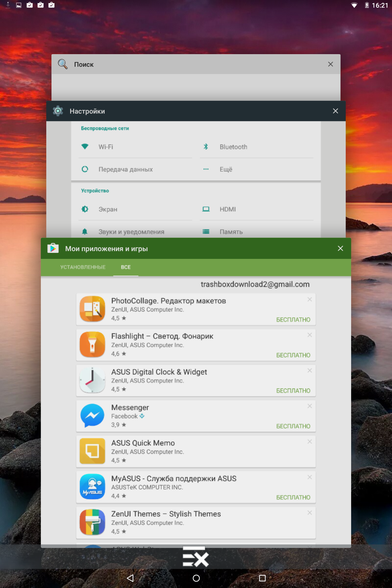Open the ZenUI Themes app icon
This screenshot has height=588, width=392.
click(92, 522)
